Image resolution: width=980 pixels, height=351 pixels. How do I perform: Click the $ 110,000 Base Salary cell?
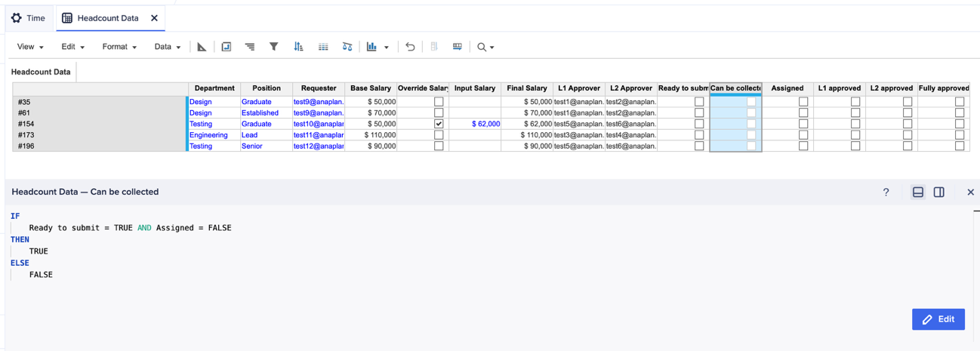[x=371, y=135]
